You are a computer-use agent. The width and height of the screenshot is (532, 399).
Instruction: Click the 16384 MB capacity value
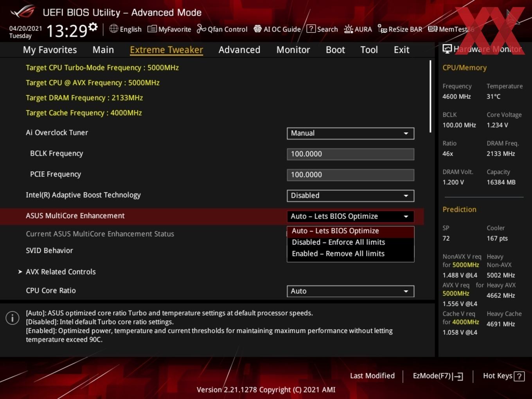click(x=501, y=182)
